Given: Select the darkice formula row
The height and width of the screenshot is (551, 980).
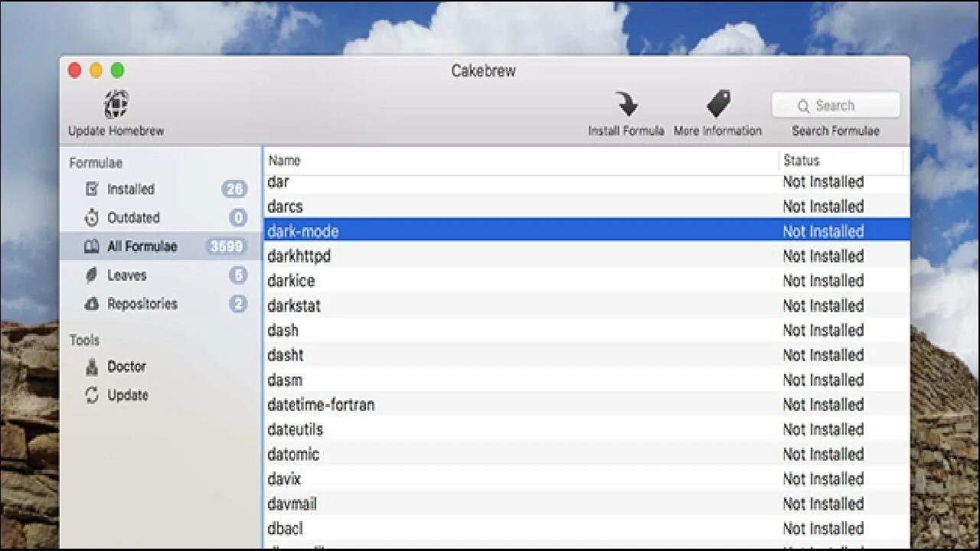Looking at the screenshot, I should tap(586, 281).
